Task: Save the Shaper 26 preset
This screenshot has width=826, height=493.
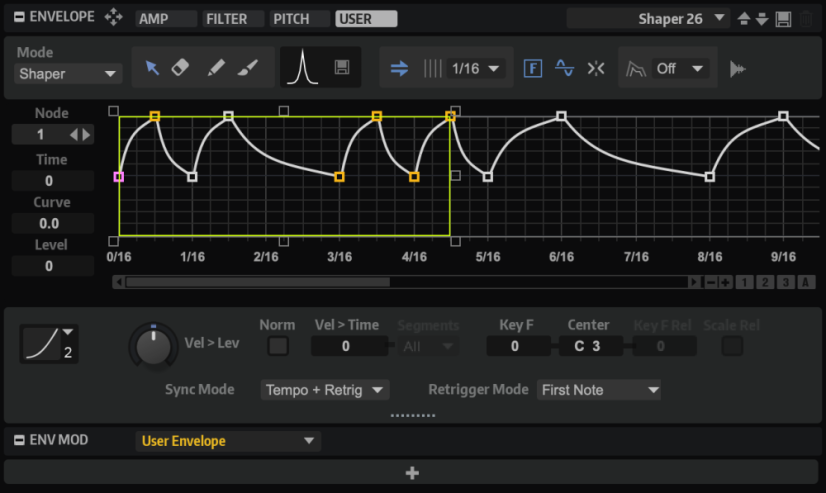Action: [x=784, y=19]
